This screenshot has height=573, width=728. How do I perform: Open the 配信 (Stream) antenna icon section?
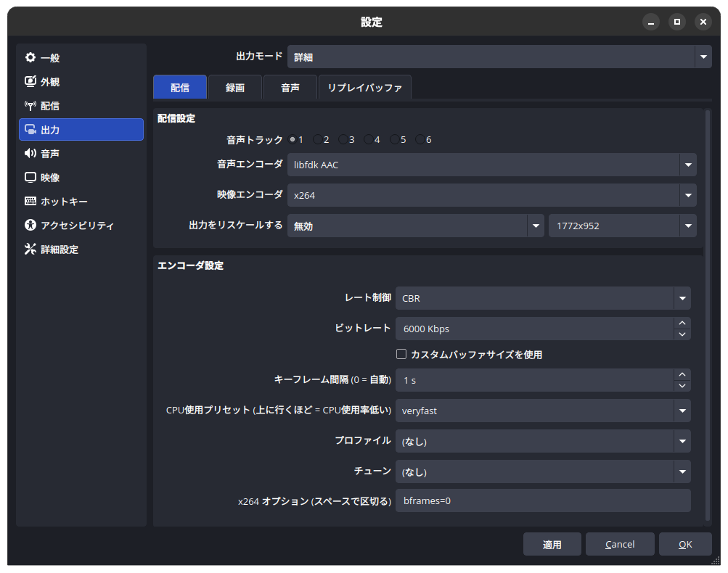(30, 106)
